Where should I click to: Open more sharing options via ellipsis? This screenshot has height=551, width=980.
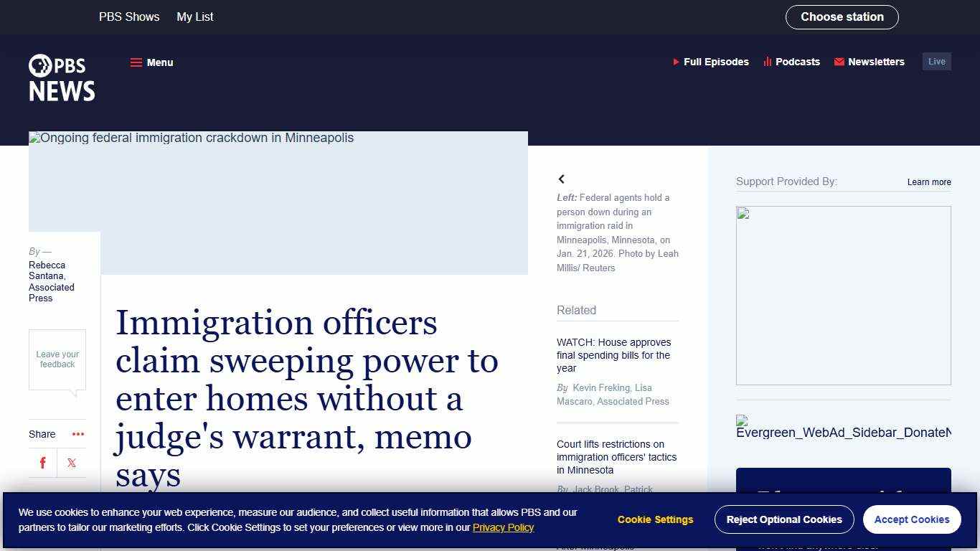pyautogui.click(x=77, y=434)
